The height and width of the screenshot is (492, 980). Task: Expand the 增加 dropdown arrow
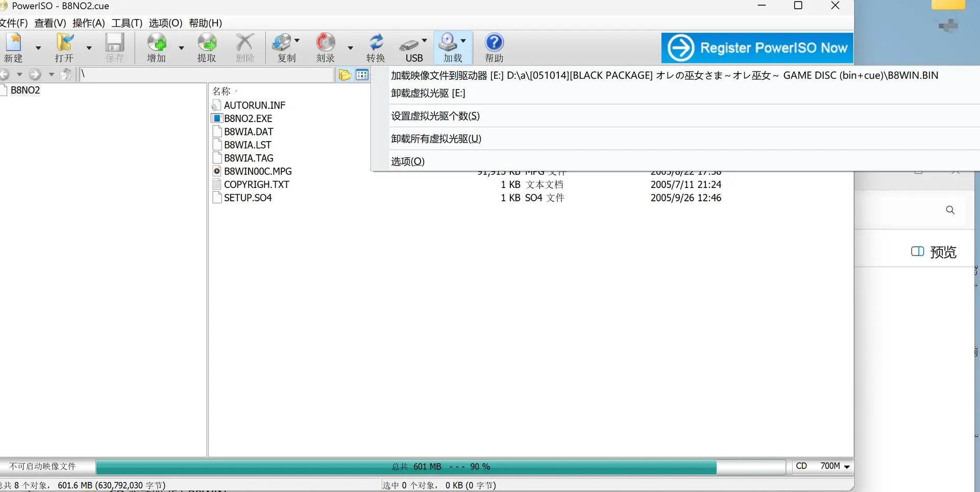181,48
